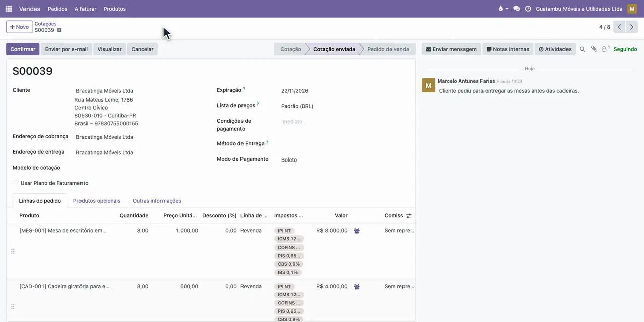Open Lista de preços Padrão (BRL) dropdown

(345, 106)
